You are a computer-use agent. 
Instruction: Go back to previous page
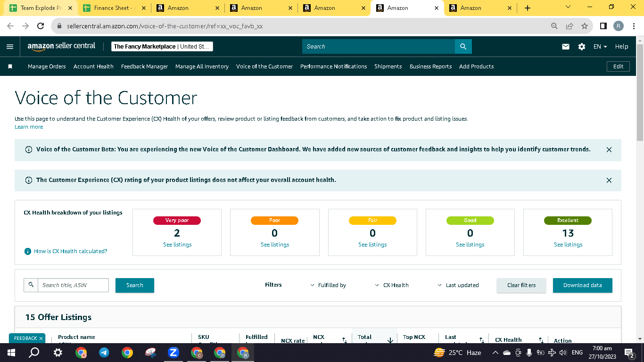click(10, 26)
